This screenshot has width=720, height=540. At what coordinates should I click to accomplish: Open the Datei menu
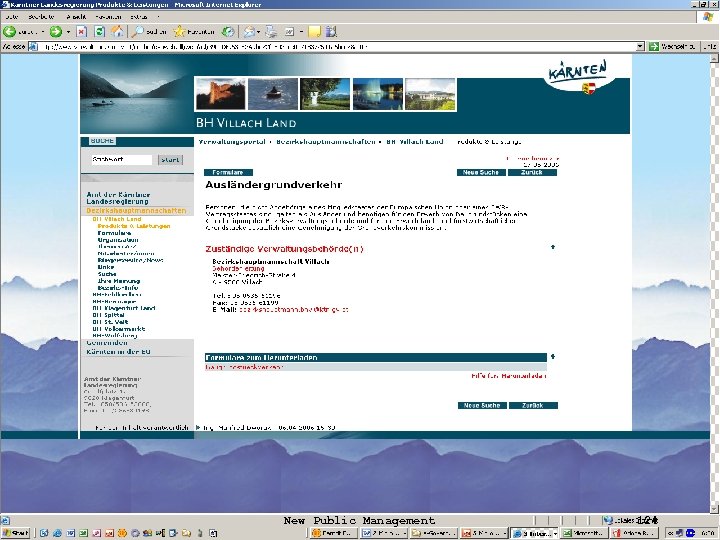point(12,17)
